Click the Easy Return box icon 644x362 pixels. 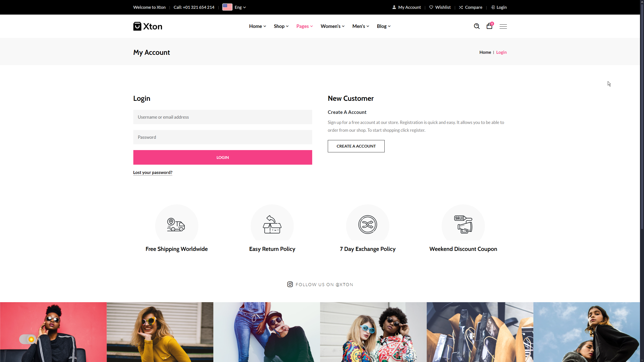click(272, 224)
